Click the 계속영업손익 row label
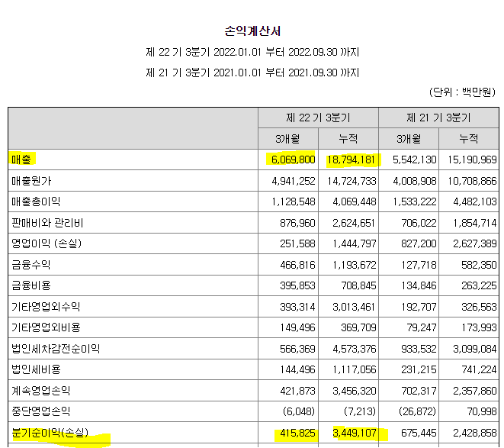The height and width of the screenshot is (448, 504). coord(41,391)
